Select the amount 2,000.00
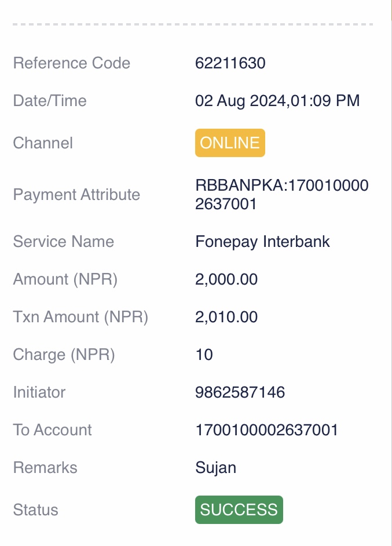392x546 pixels. coord(226,279)
